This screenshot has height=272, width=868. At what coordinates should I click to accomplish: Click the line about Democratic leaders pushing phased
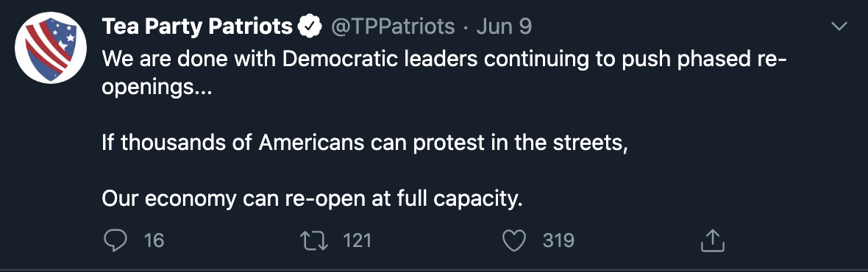[x=444, y=59]
